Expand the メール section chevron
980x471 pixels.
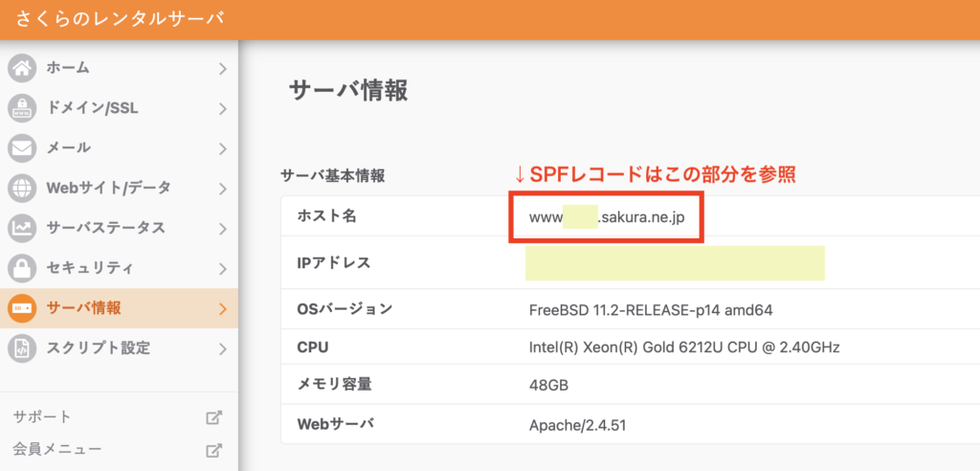click(x=222, y=149)
